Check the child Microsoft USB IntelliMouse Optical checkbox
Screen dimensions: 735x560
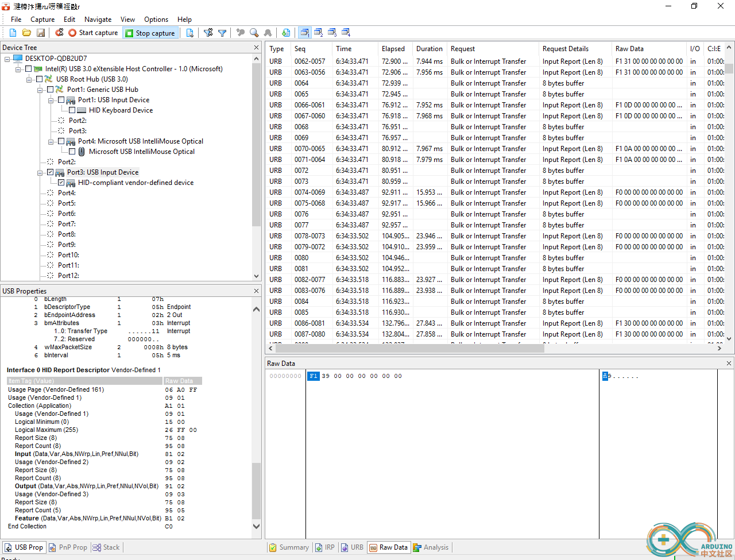(x=72, y=152)
